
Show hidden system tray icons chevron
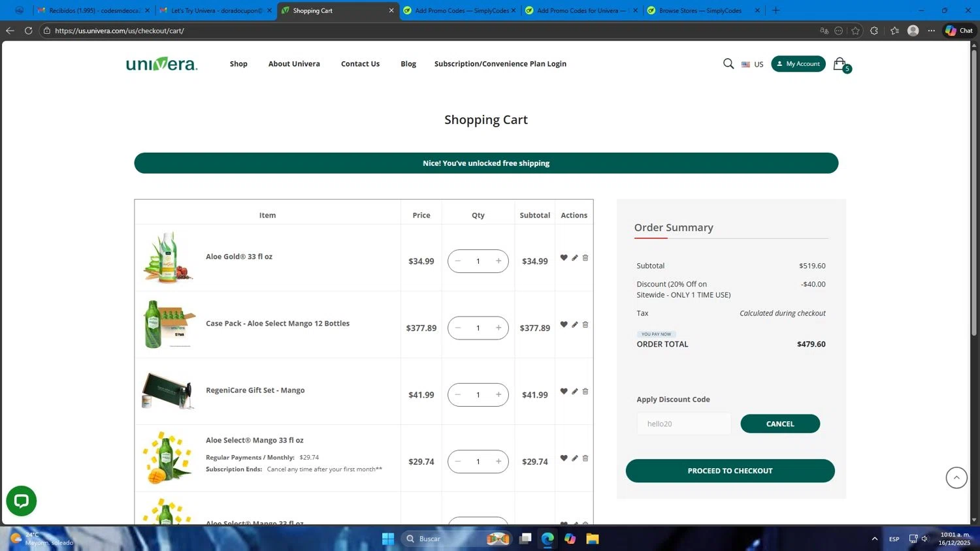click(x=874, y=539)
